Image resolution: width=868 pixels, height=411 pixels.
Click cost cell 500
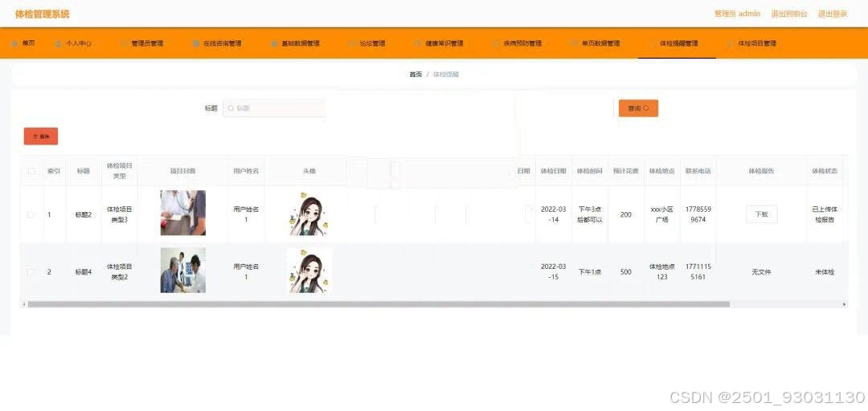(x=625, y=272)
